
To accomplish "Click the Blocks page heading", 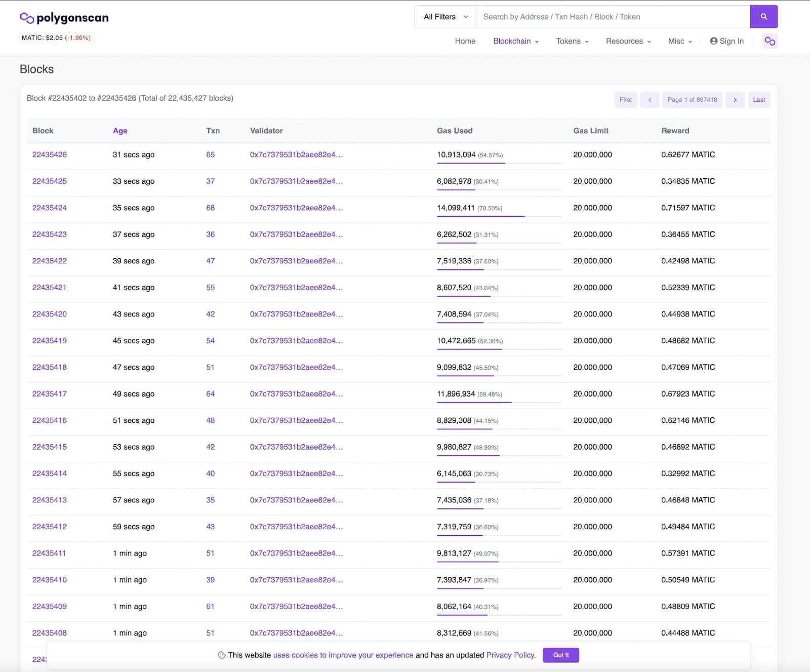I will pos(36,69).
